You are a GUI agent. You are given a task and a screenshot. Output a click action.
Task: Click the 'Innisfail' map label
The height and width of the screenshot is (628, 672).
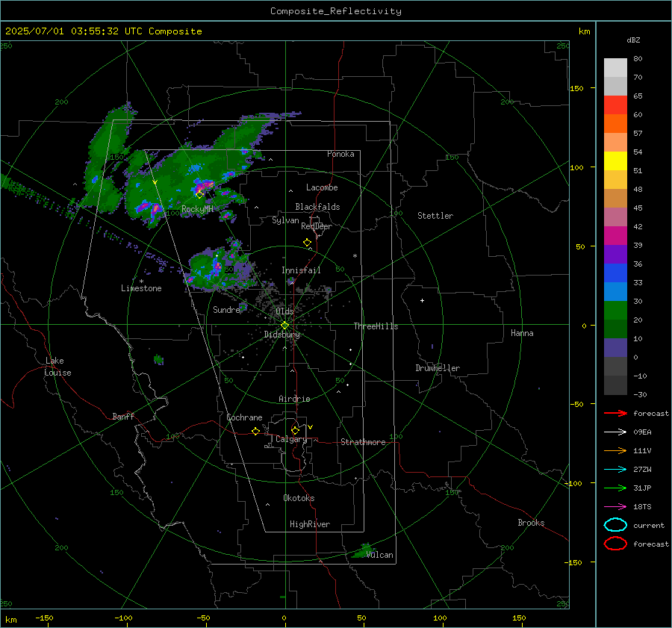point(301,270)
